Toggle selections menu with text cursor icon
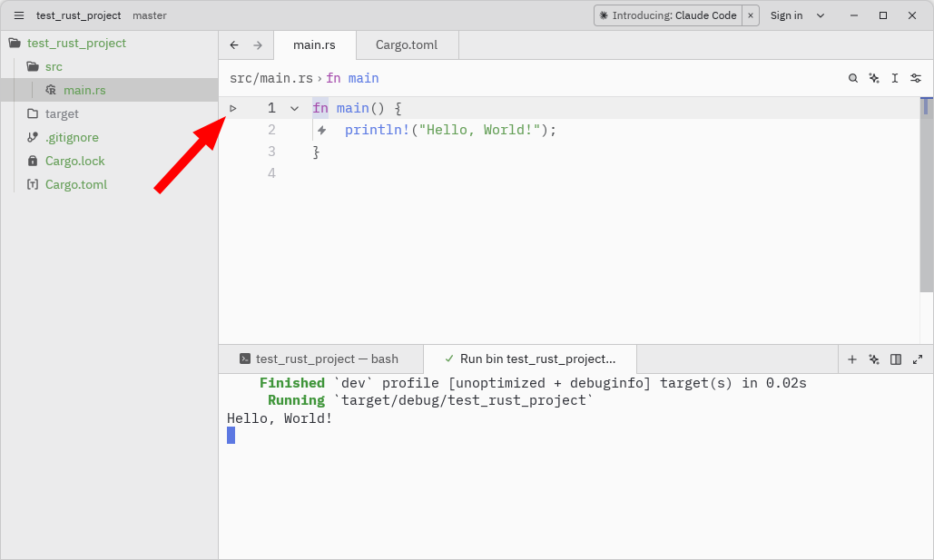 (x=895, y=78)
